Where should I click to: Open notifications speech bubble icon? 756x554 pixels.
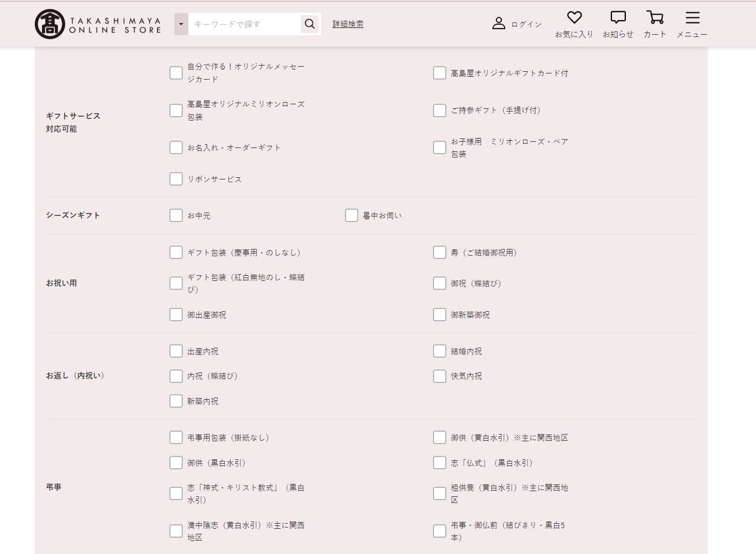pyautogui.click(x=617, y=18)
